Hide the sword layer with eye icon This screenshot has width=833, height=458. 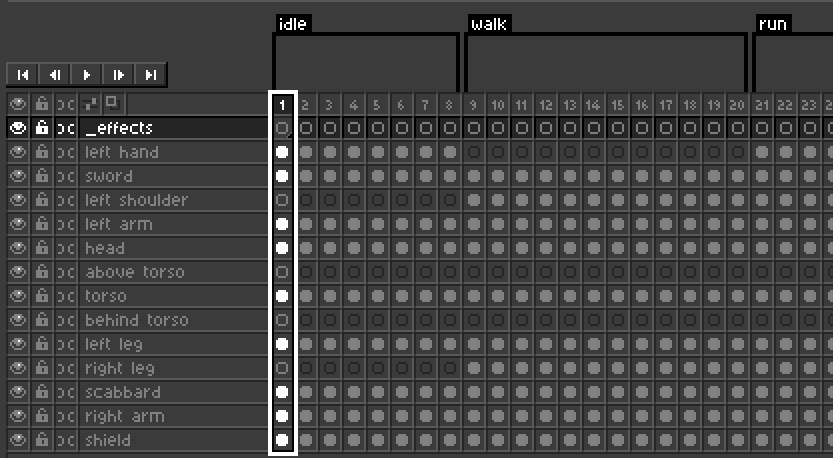click(17, 176)
